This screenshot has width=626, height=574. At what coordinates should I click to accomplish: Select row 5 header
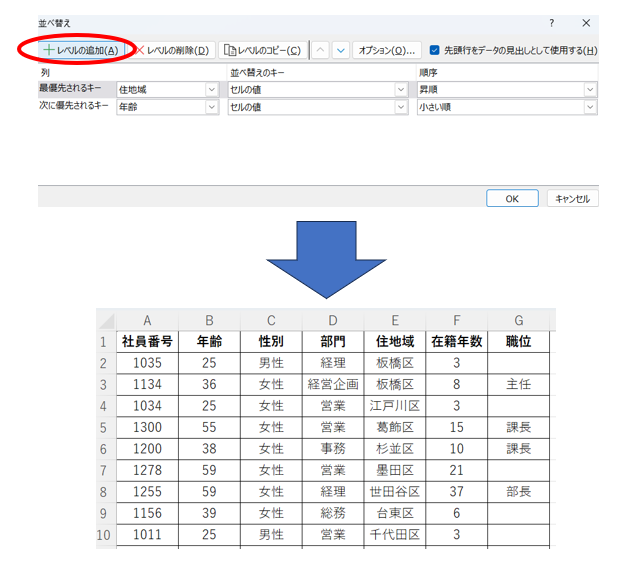click(106, 428)
